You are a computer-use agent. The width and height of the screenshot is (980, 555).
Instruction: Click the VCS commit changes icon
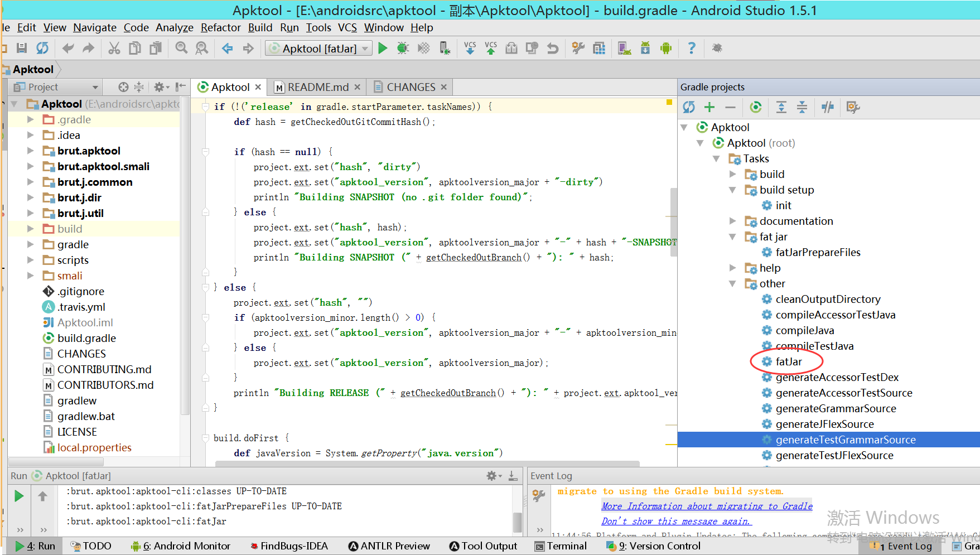tap(491, 49)
